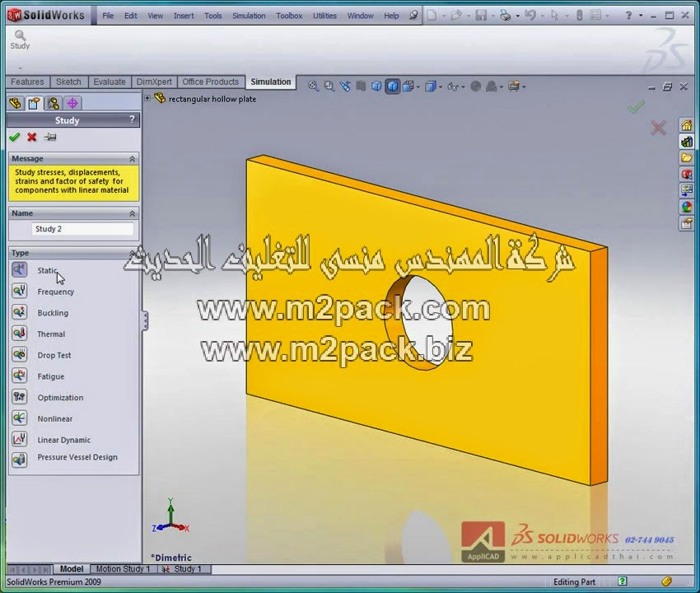
Task: Select the Static study type
Action: pos(47,270)
